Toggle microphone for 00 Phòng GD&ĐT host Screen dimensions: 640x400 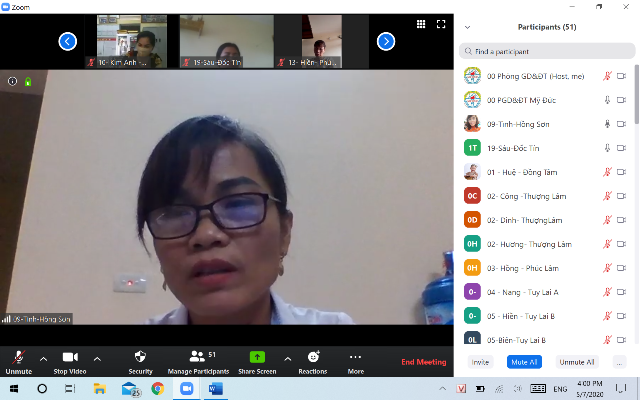pos(607,76)
